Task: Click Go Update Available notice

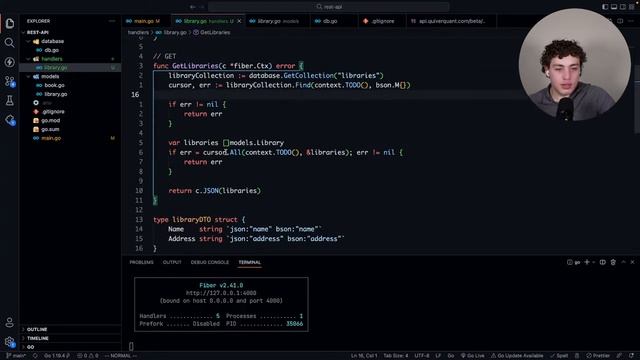Action: 517,356
